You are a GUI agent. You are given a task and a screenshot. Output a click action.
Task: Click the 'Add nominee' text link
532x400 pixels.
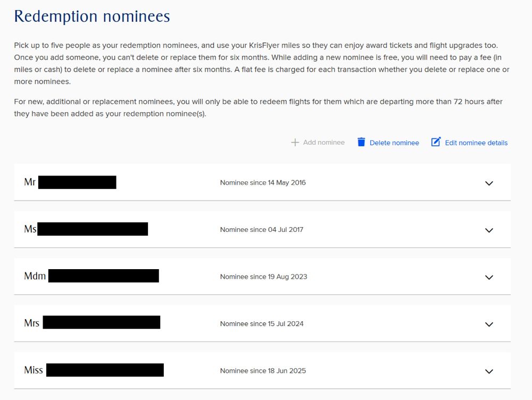(x=323, y=143)
